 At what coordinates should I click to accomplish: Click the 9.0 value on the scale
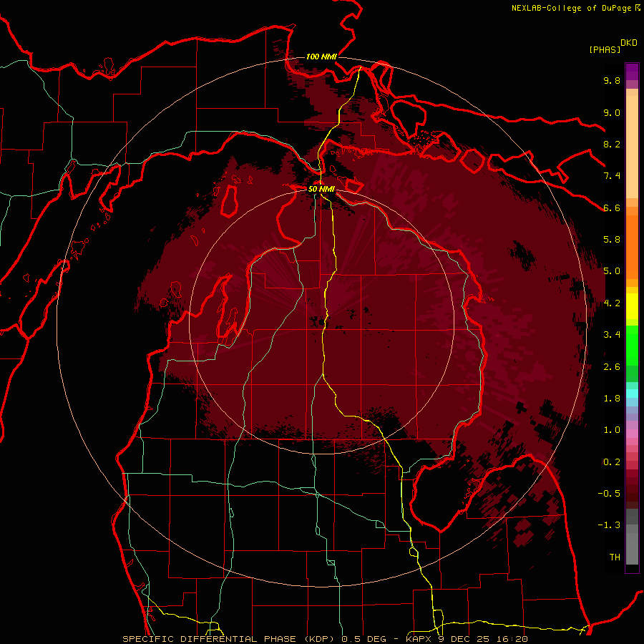(612, 112)
